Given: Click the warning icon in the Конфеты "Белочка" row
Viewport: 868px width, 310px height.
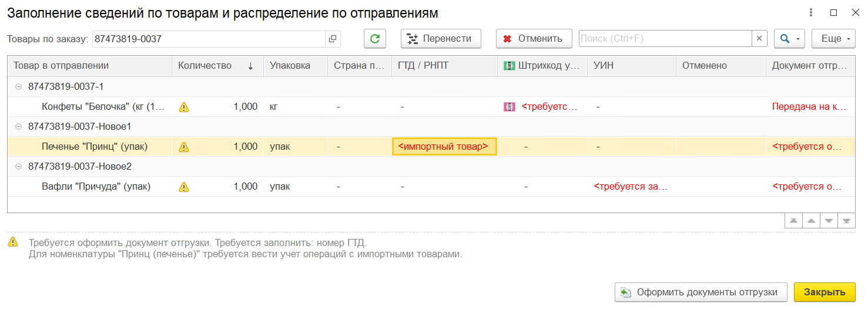Looking at the screenshot, I should (x=184, y=107).
